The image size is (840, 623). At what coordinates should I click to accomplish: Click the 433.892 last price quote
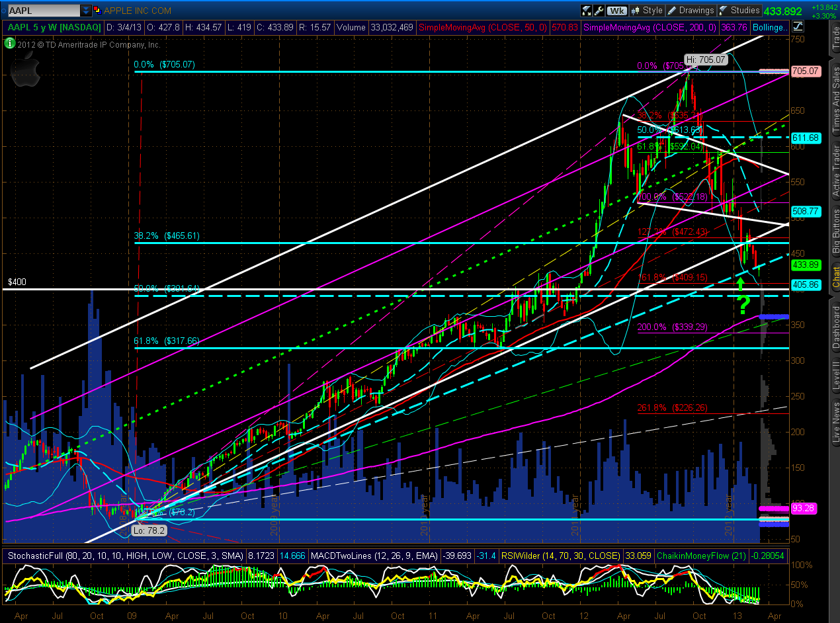(783, 11)
